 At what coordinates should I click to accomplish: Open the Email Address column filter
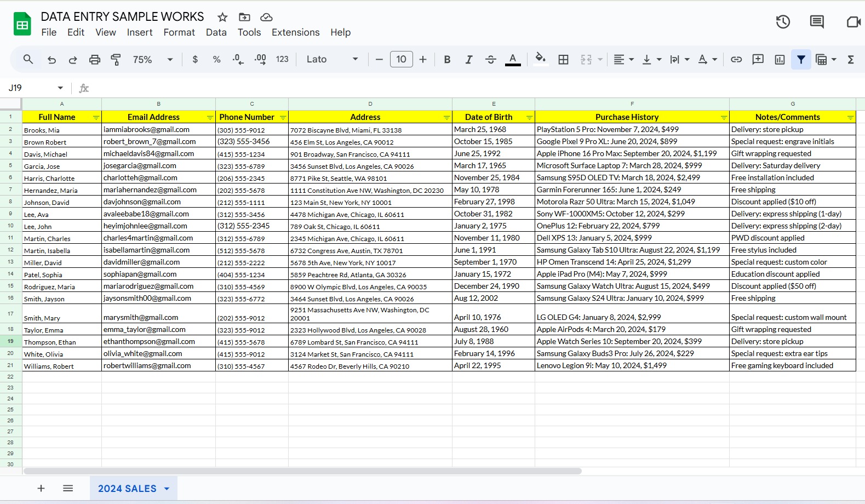tap(210, 117)
